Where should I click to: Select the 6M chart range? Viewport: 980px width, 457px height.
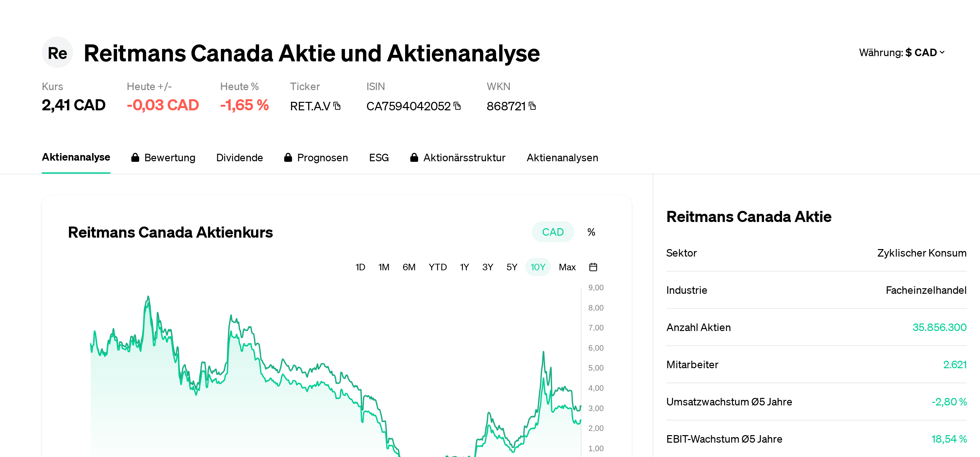[409, 267]
